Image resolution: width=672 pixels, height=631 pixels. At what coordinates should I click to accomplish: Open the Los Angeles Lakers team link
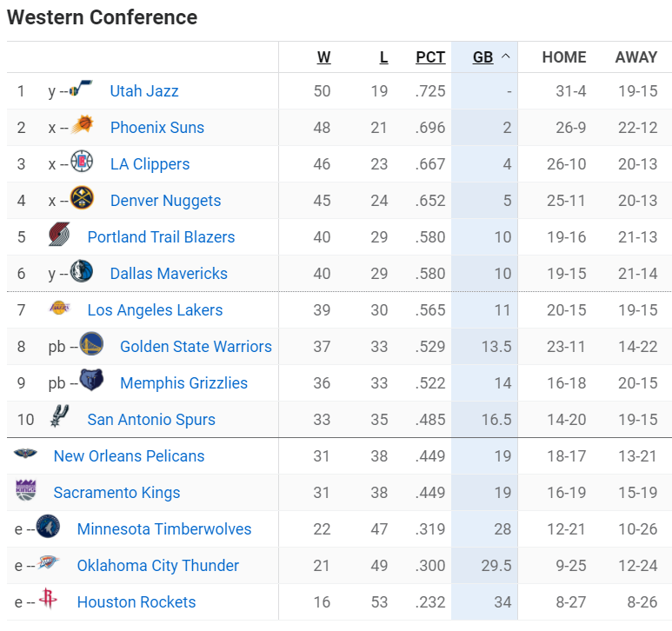155,310
